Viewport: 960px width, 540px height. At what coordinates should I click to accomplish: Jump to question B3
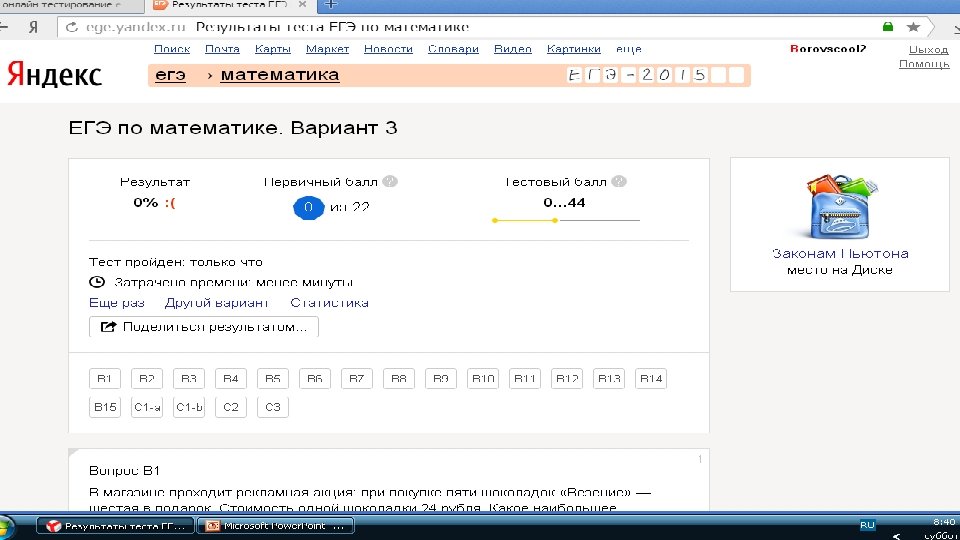click(189, 378)
